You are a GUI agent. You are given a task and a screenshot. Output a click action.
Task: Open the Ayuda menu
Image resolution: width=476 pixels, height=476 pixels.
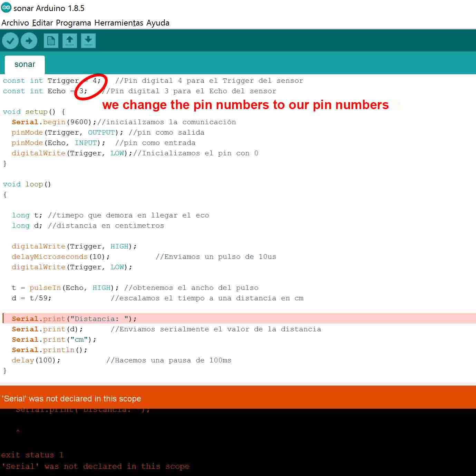[x=158, y=23]
